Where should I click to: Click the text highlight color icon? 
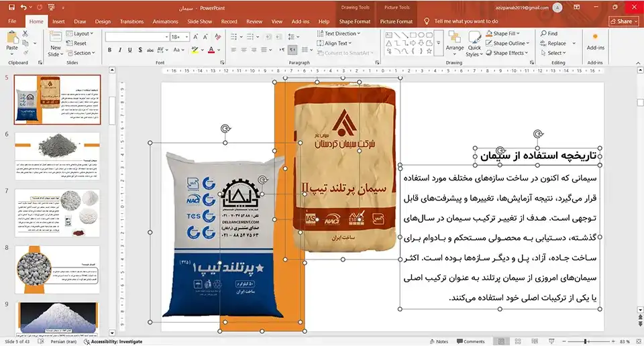(x=195, y=50)
